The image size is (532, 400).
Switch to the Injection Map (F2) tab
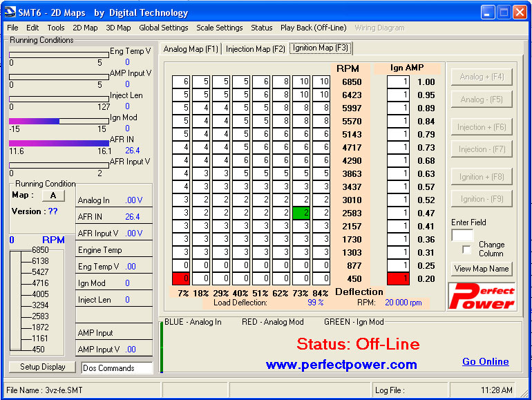coord(255,49)
